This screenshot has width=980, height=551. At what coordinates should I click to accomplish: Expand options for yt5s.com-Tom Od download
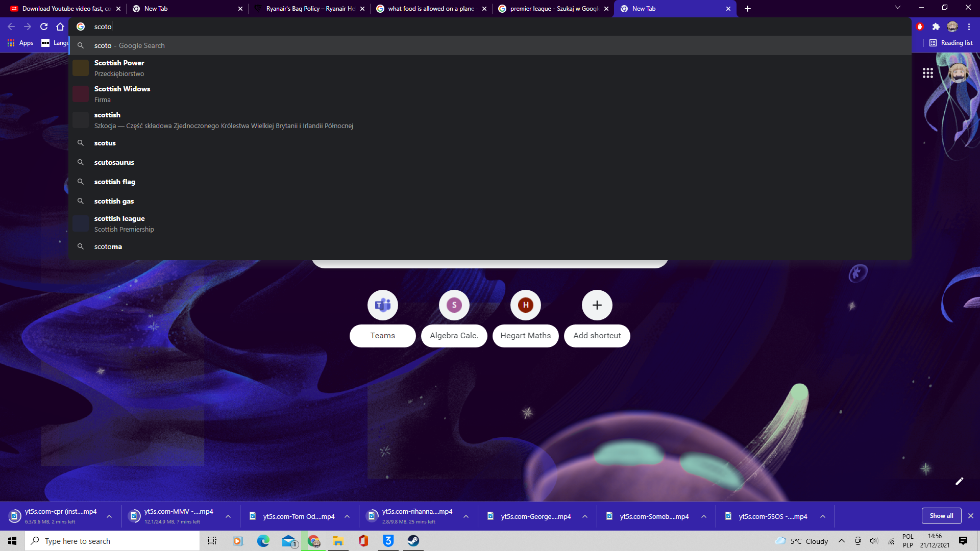pos(347,516)
